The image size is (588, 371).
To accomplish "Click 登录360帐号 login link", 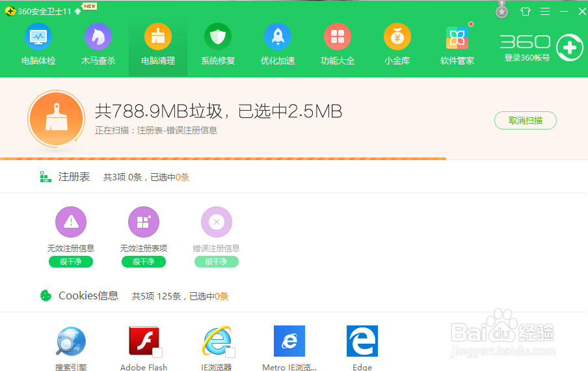I will (527, 58).
